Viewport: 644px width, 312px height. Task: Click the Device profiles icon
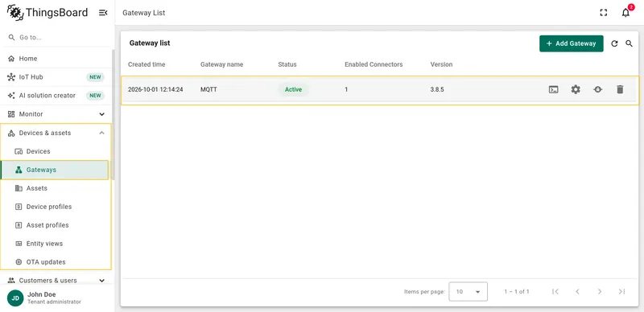[19, 207]
